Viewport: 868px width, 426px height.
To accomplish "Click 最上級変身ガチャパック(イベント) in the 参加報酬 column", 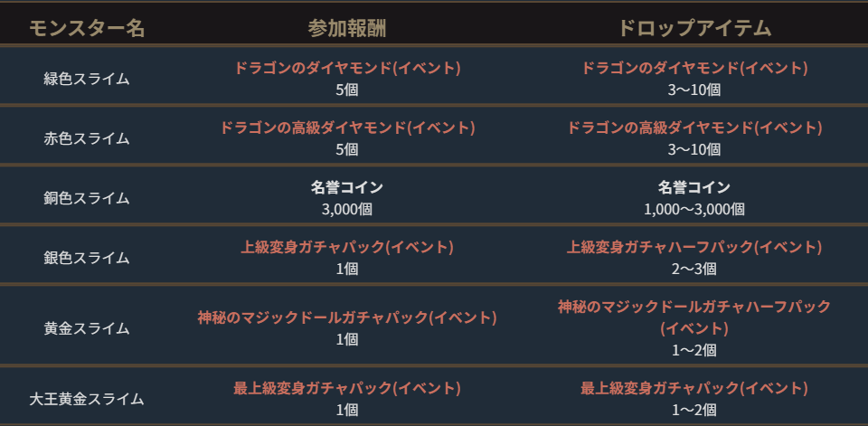I will (x=347, y=388).
